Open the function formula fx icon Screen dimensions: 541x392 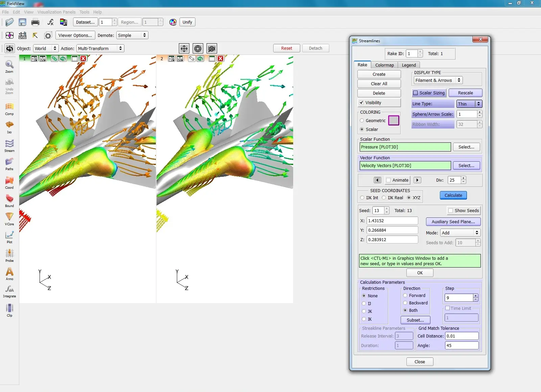[50, 22]
